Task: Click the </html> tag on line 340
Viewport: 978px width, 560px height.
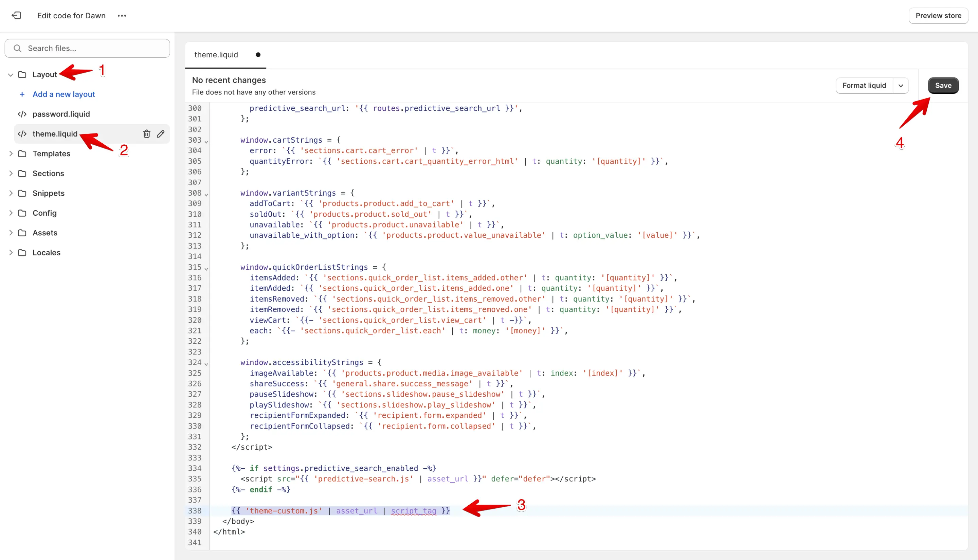Action: click(229, 532)
